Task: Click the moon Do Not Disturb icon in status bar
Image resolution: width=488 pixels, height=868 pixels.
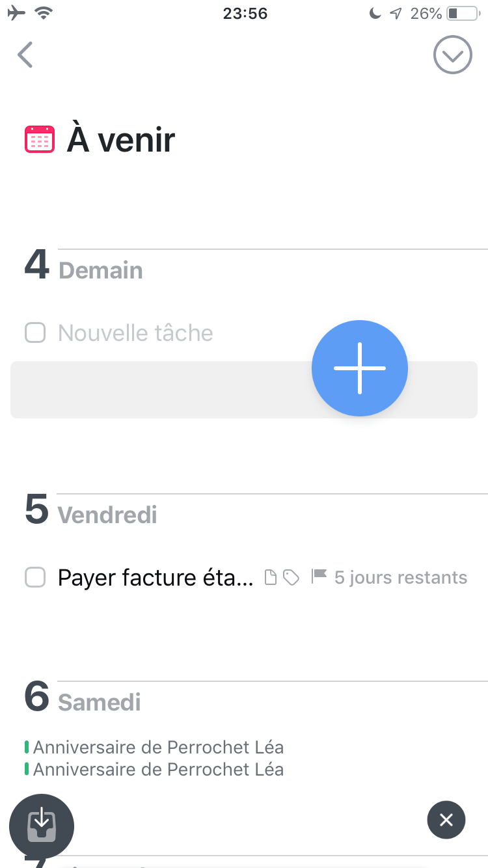Action: tap(375, 12)
